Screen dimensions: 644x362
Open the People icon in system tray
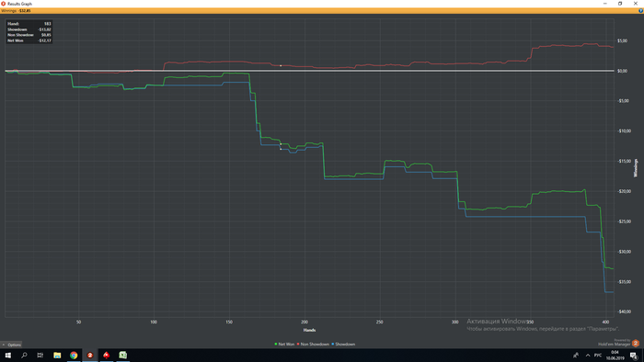575,356
